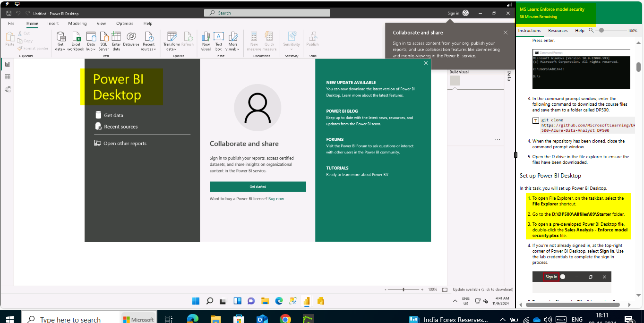This screenshot has height=323, width=644.
Task: Click the Task View icon on host taskbar
Action: click(x=168, y=319)
